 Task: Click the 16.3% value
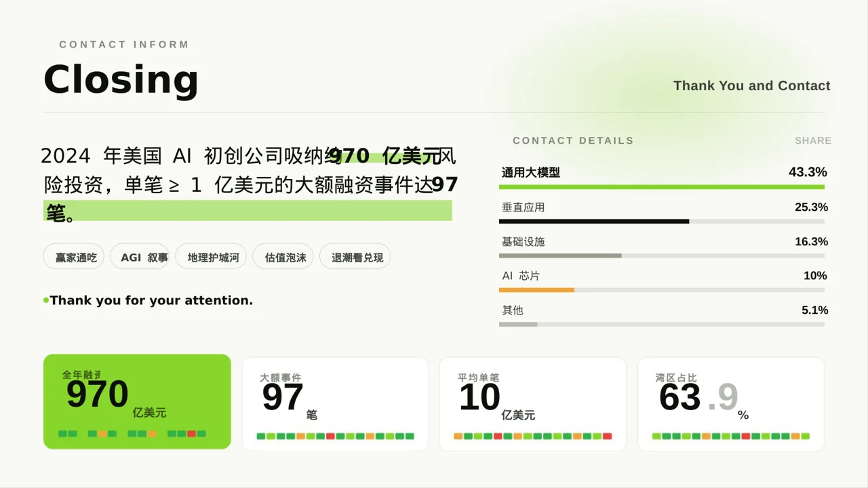(811, 242)
